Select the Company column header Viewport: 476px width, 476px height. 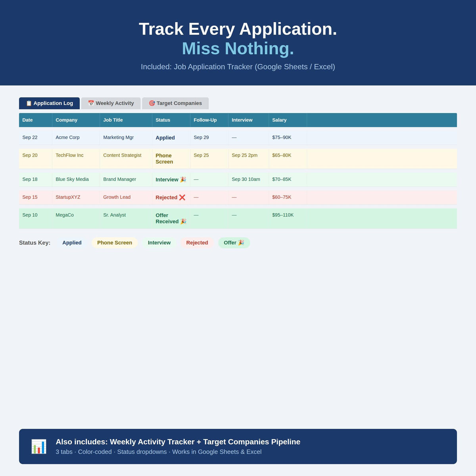pos(76,120)
